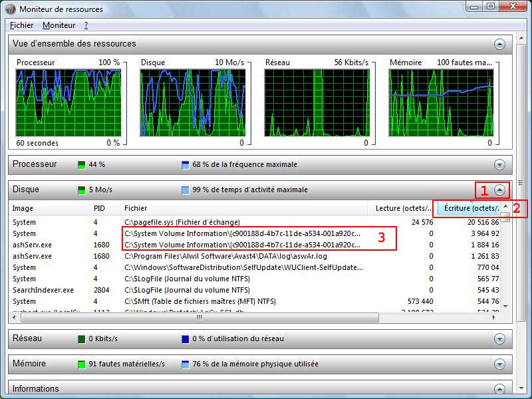Viewport: 532px width, 399px height.
Task: Sort by the Lecture column header
Action: [x=403, y=208]
